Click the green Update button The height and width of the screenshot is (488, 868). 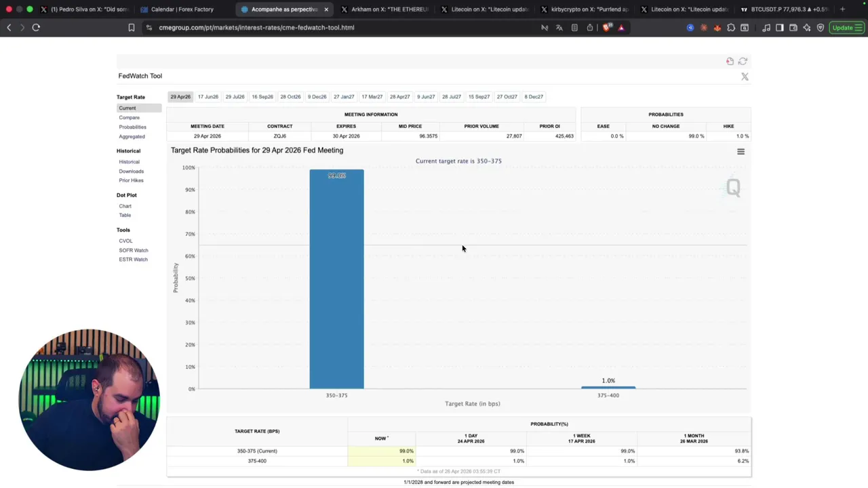[x=846, y=28]
